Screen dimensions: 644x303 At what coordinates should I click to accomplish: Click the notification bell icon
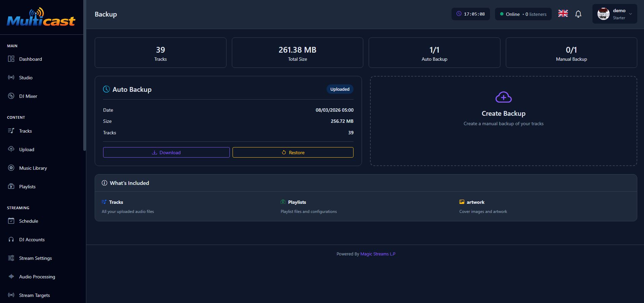tap(578, 14)
